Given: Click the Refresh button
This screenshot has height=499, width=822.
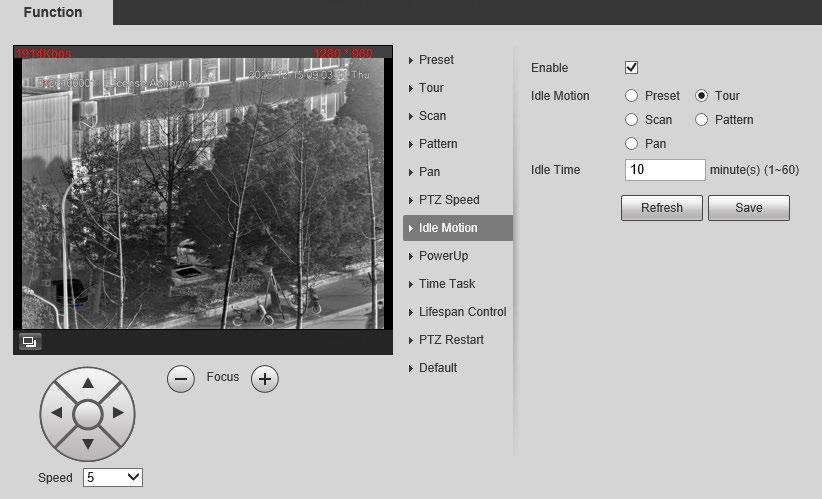Looking at the screenshot, I should (662, 208).
